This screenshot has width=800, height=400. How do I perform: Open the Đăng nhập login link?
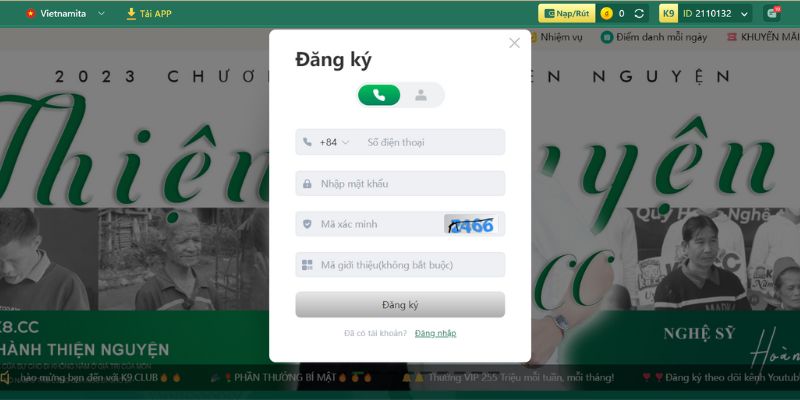pyautogui.click(x=435, y=333)
